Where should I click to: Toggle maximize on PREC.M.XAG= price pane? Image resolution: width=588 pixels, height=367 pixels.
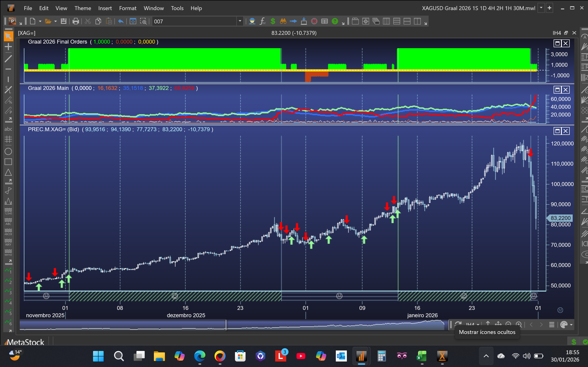pos(557,131)
